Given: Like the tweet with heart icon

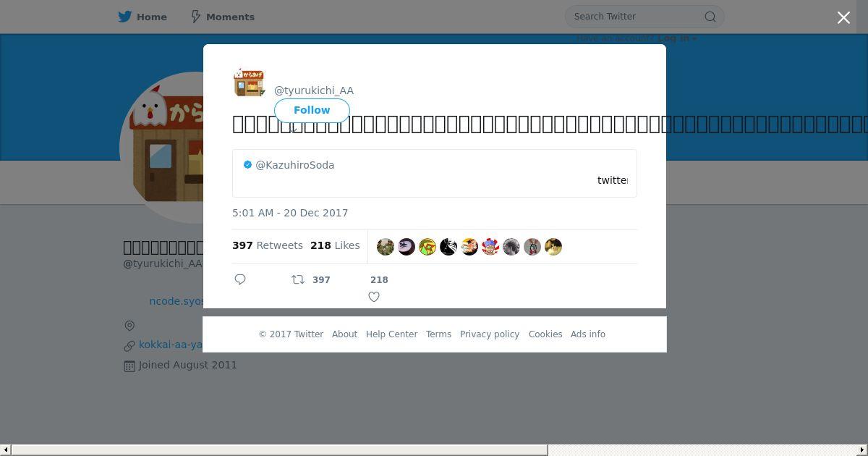Looking at the screenshot, I should [374, 297].
